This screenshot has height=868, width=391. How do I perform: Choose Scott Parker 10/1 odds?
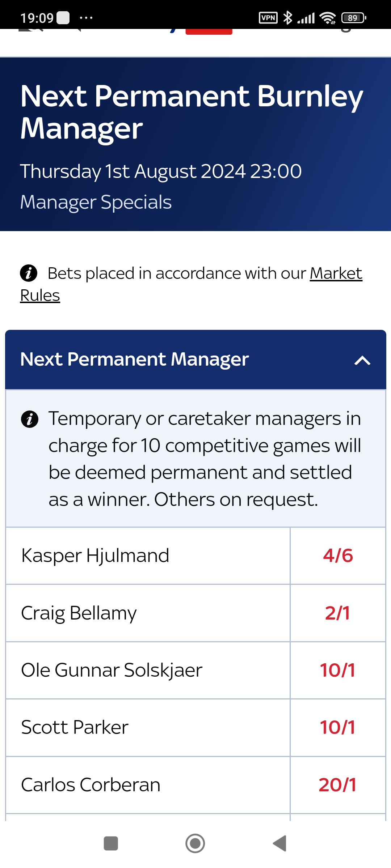[337, 727]
